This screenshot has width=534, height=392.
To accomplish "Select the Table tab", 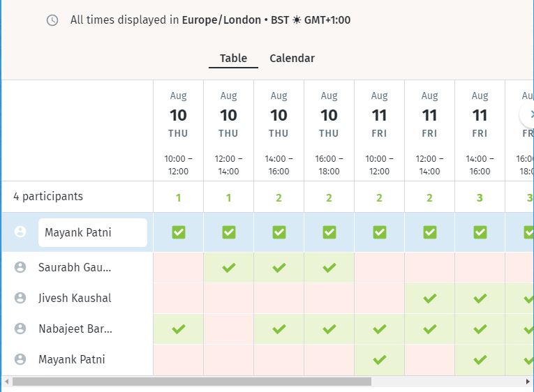I will [x=233, y=59].
